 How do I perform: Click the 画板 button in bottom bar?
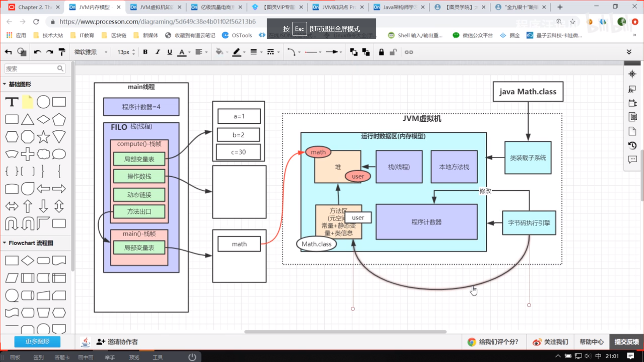pos(15,357)
